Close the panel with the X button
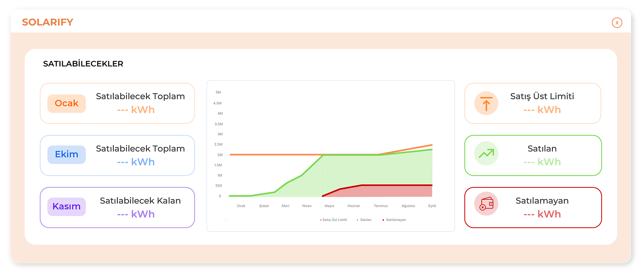The height and width of the screenshot is (275, 644). pos(617,23)
